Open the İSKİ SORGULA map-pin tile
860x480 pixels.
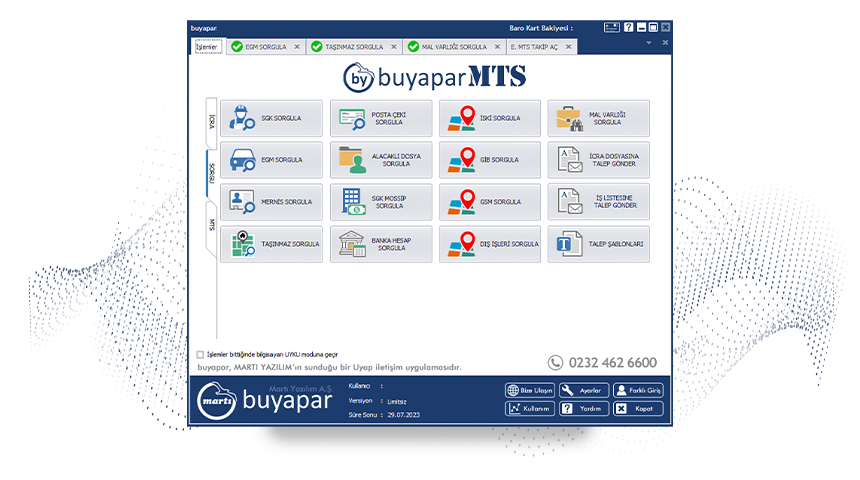click(x=490, y=118)
